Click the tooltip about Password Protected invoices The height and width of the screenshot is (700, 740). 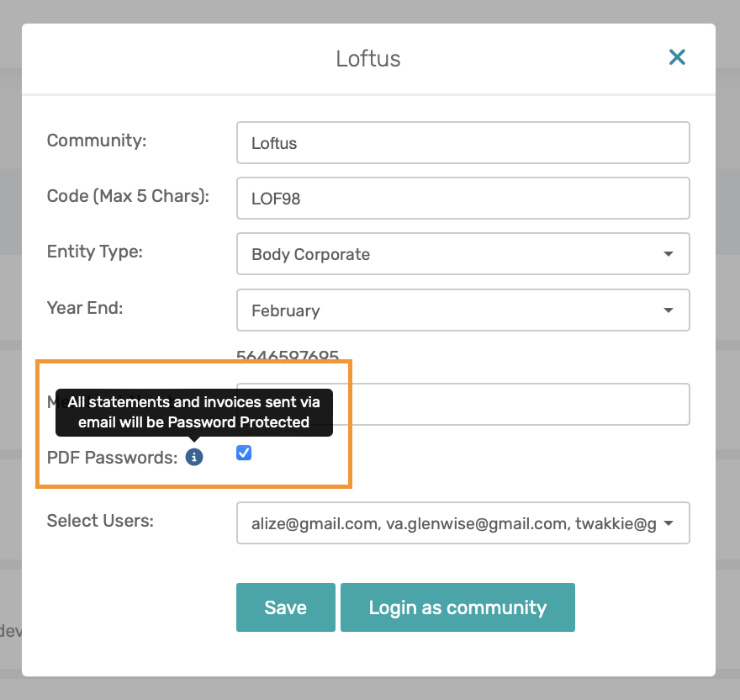[194, 412]
